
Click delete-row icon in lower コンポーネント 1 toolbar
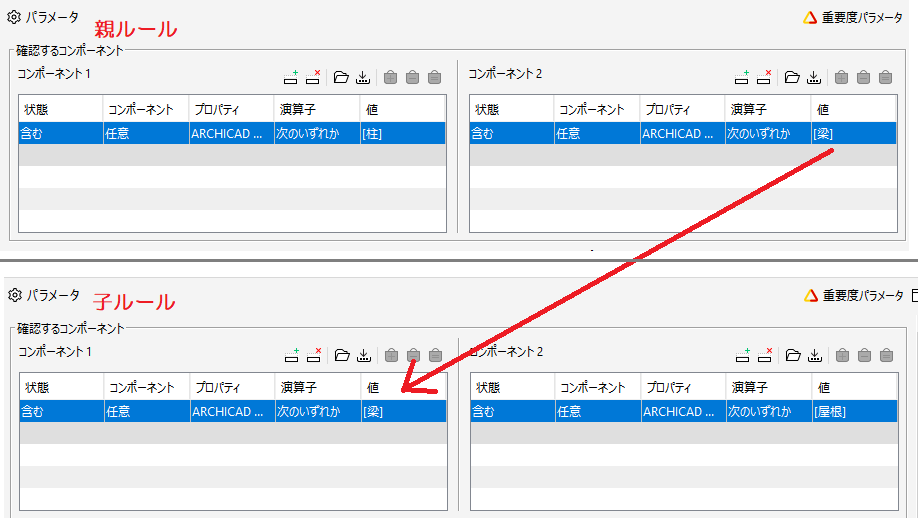tap(314, 355)
